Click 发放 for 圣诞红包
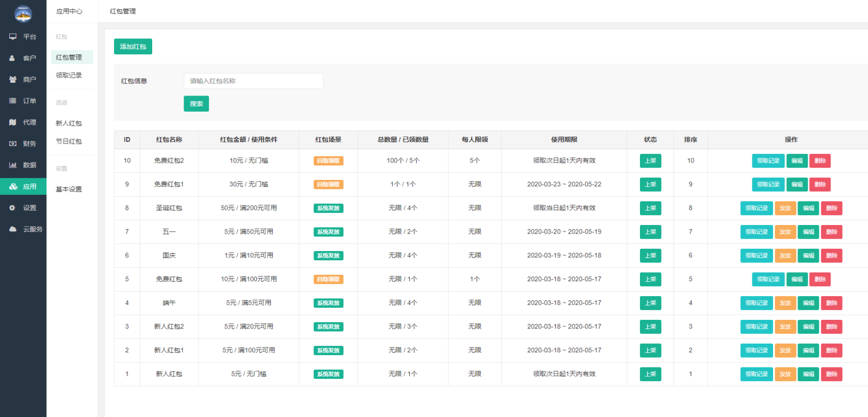Viewport: 868px width, 417px height. coord(785,208)
